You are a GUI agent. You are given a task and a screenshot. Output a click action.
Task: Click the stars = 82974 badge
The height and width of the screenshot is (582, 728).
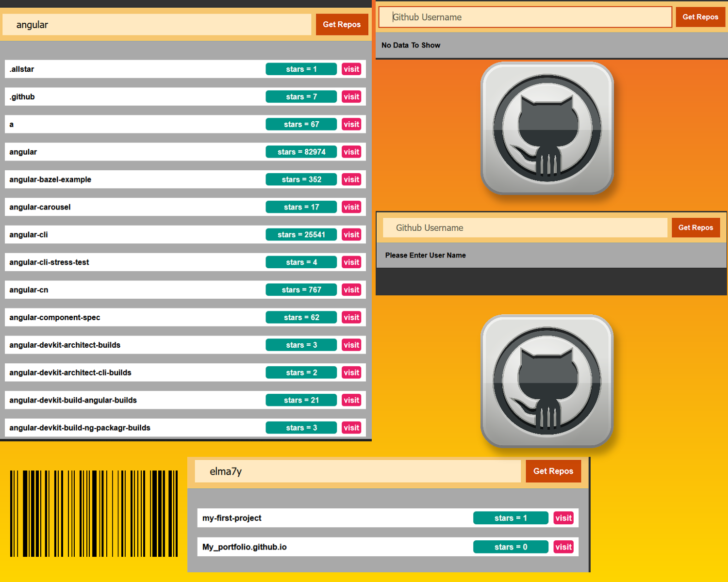pyautogui.click(x=301, y=152)
